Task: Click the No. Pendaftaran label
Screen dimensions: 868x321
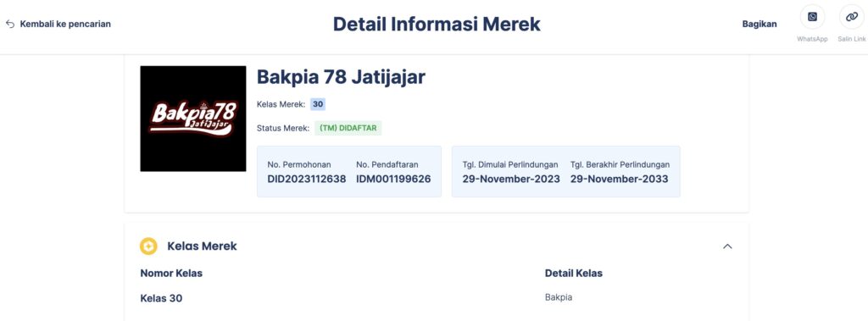Action: click(x=387, y=164)
